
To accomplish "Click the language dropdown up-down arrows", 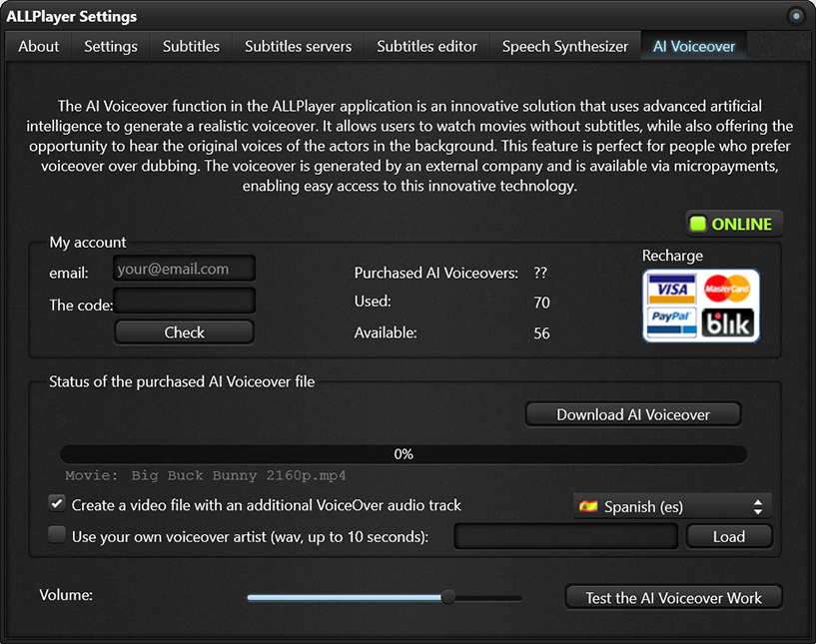I will pyautogui.click(x=758, y=506).
